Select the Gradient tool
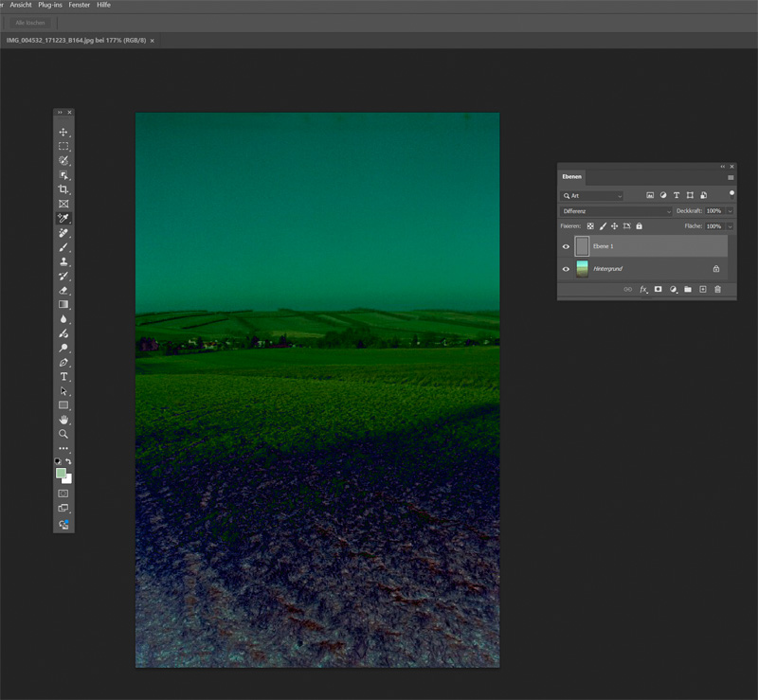This screenshot has height=700, width=758. pos(63,305)
